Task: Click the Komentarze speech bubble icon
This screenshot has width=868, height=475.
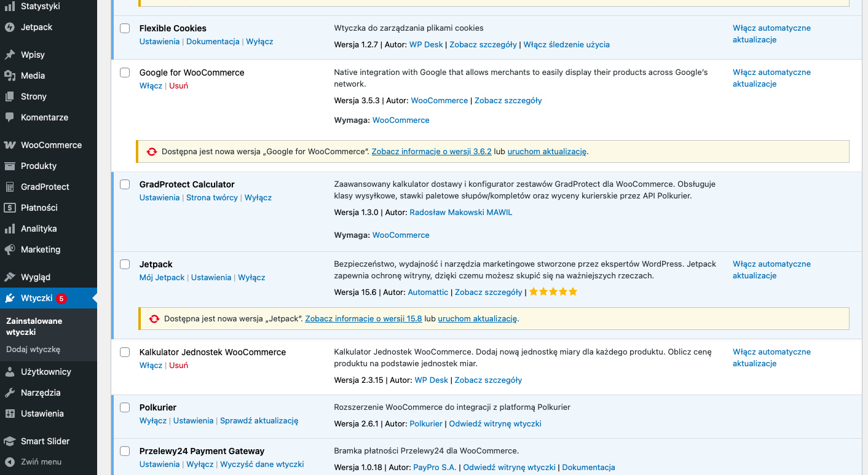Action: point(10,117)
